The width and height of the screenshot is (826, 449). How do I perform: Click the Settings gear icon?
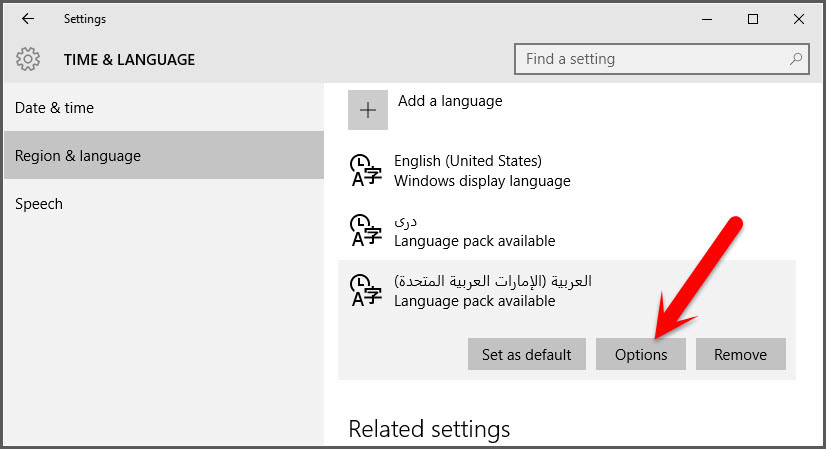click(28, 59)
